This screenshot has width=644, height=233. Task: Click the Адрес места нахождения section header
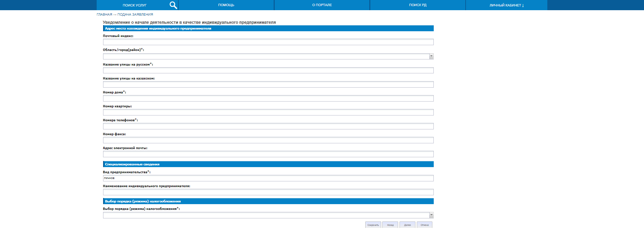coord(268,29)
